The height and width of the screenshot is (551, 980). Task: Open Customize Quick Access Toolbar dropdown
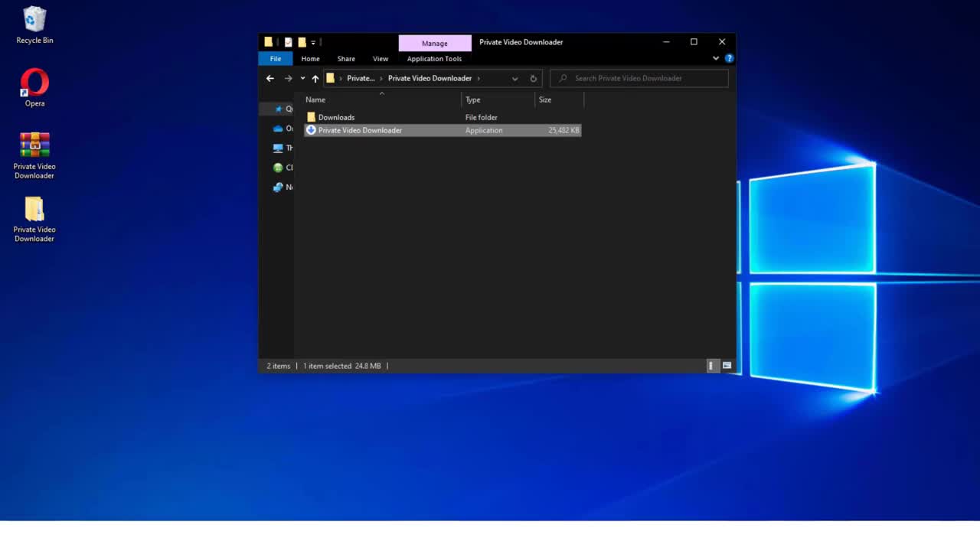coord(313,42)
